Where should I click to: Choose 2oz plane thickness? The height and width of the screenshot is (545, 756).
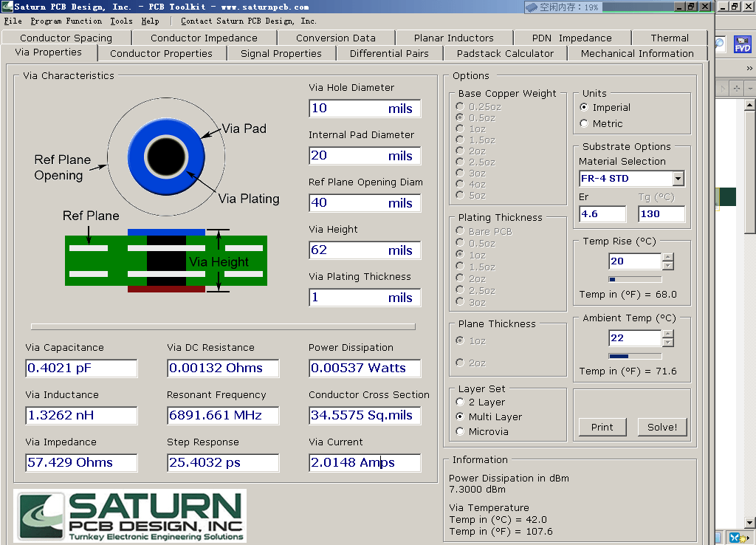470,363
